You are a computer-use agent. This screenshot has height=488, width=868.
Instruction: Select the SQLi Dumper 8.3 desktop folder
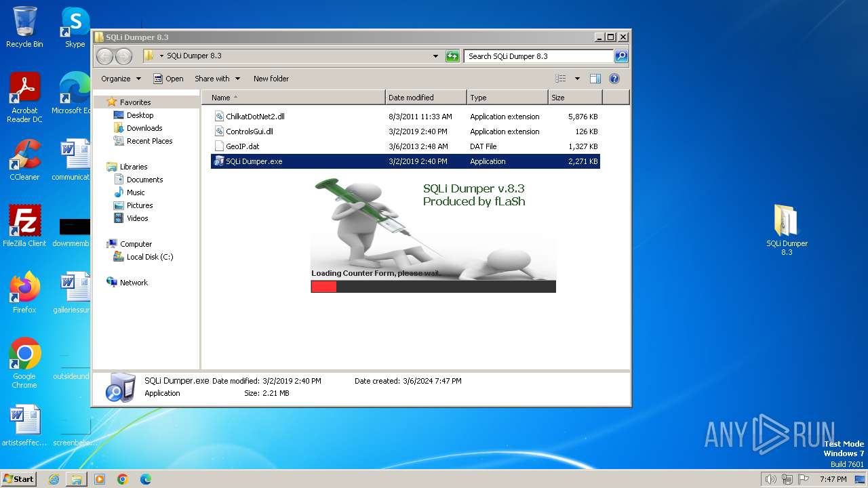tap(787, 230)
